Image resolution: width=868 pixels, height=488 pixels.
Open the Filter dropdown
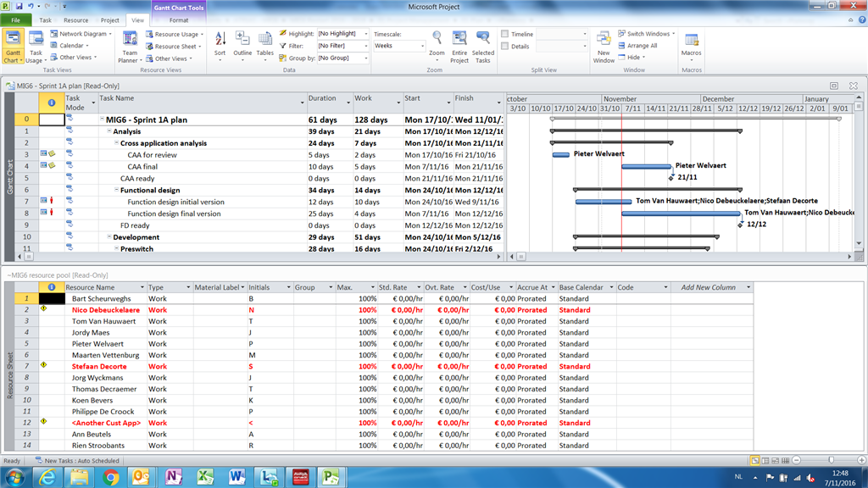365,46
